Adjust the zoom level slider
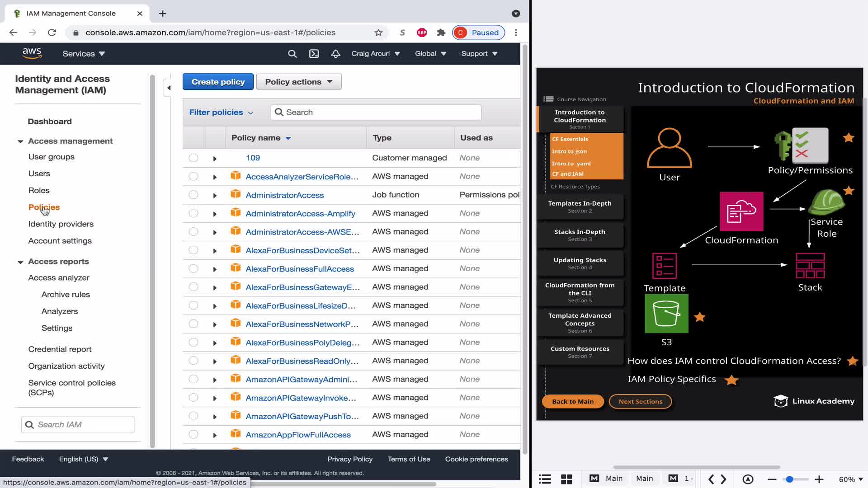The image size is (868, 488). (789, 479)
